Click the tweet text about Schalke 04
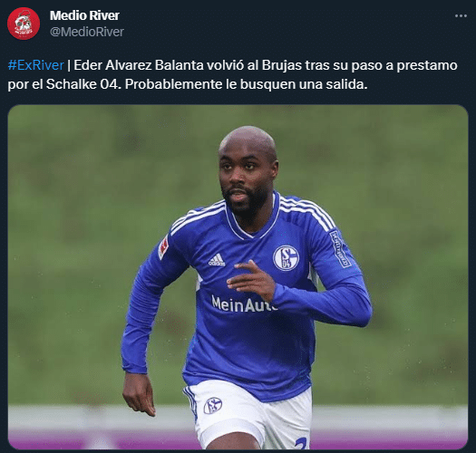Screen dimensions: 476x453 (232, 74)
